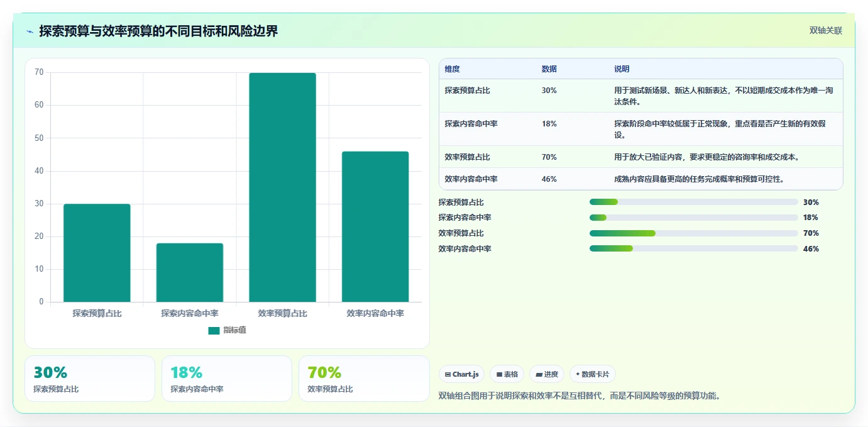The width and height of the screenshot is (868, 427).
Task: Click the 探索预算占比 progress bar
Action: [x=694, y=202]
